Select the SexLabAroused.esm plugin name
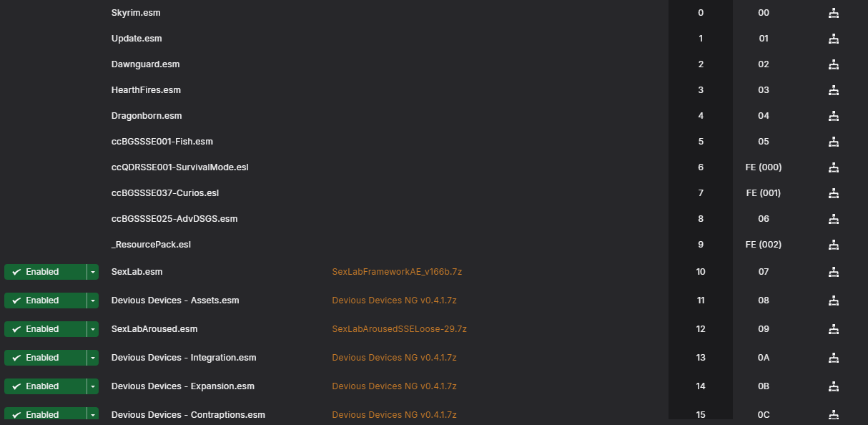The height and width of the screenshot is (425, 868). [x=154, y=329]
